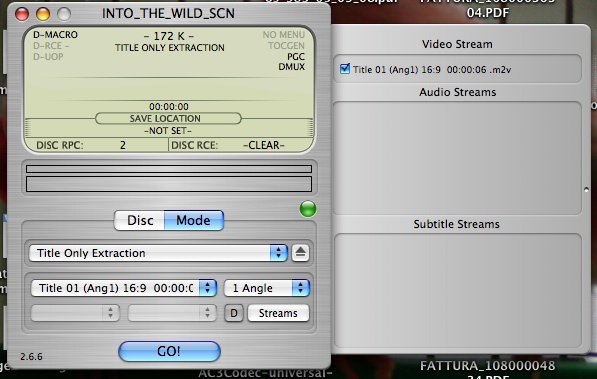Click the Streams button

pos(278,313)
